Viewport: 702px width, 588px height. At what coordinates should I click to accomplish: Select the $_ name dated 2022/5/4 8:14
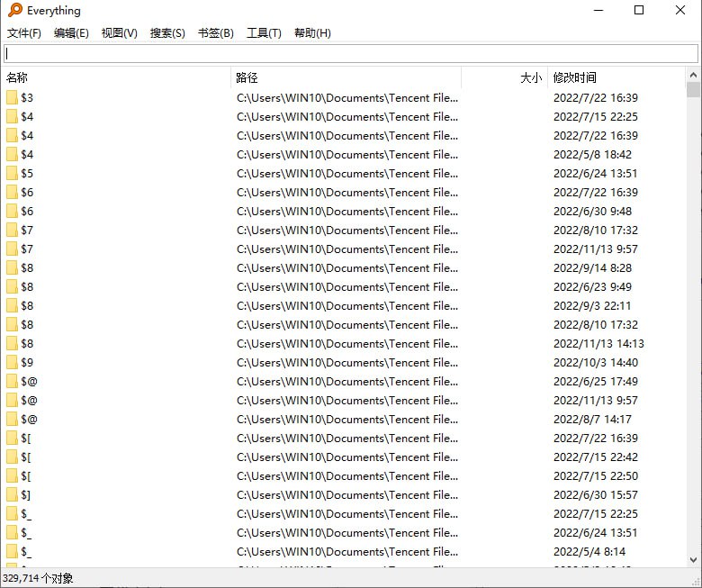pyautogui.click(x=26, y=552)
